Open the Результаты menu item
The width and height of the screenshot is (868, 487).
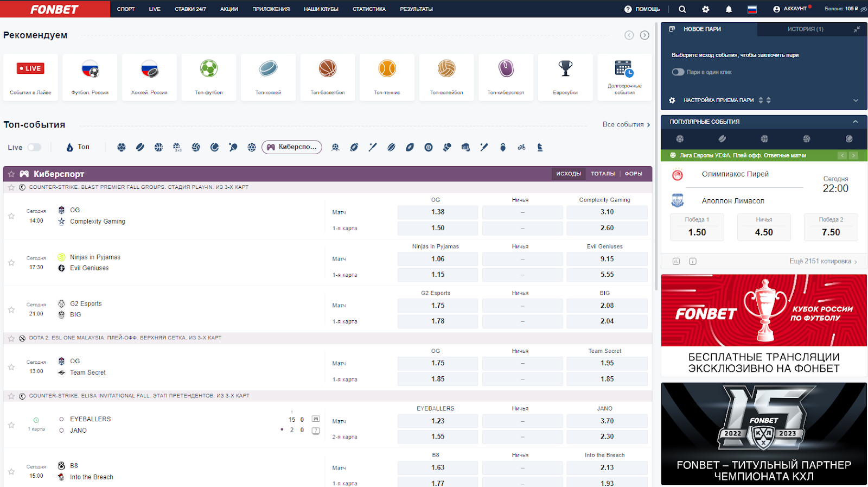tap(416, 9)
